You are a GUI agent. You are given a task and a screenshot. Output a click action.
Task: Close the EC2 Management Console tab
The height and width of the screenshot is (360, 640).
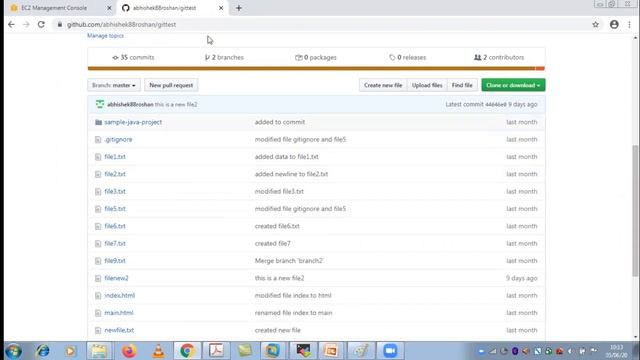click(x=109, y=8)
